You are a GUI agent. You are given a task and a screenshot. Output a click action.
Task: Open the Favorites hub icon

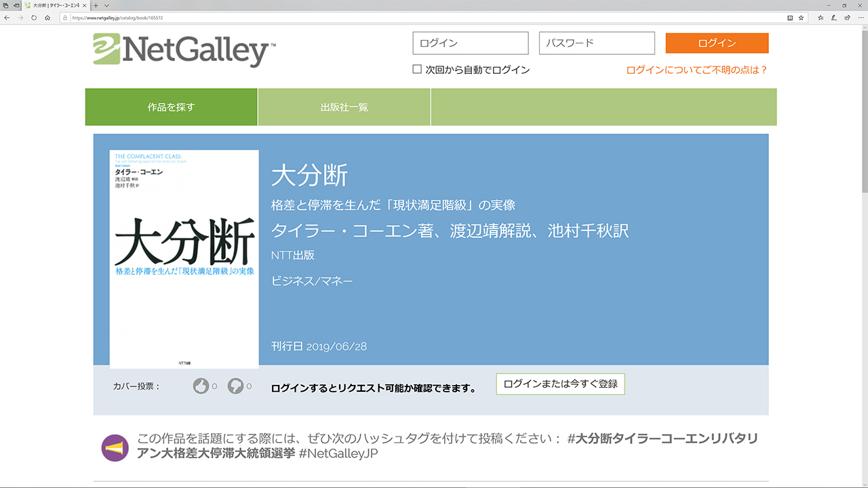[x=821, y=18]
